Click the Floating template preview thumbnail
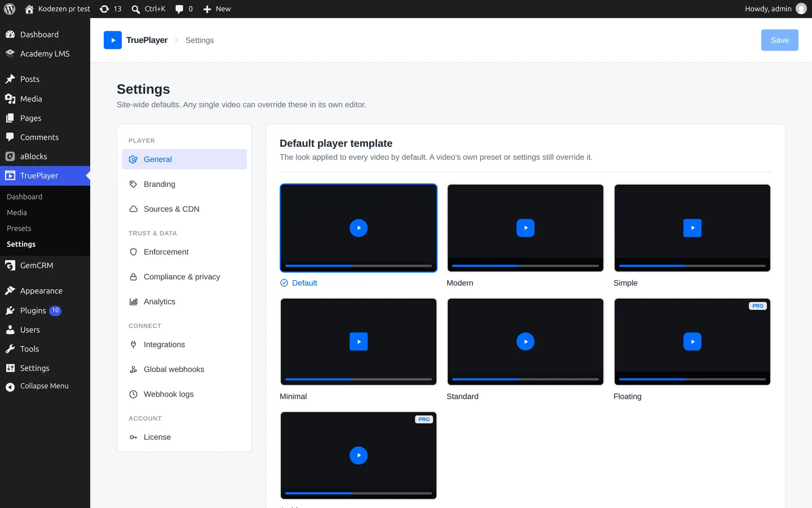 (692, 342)
